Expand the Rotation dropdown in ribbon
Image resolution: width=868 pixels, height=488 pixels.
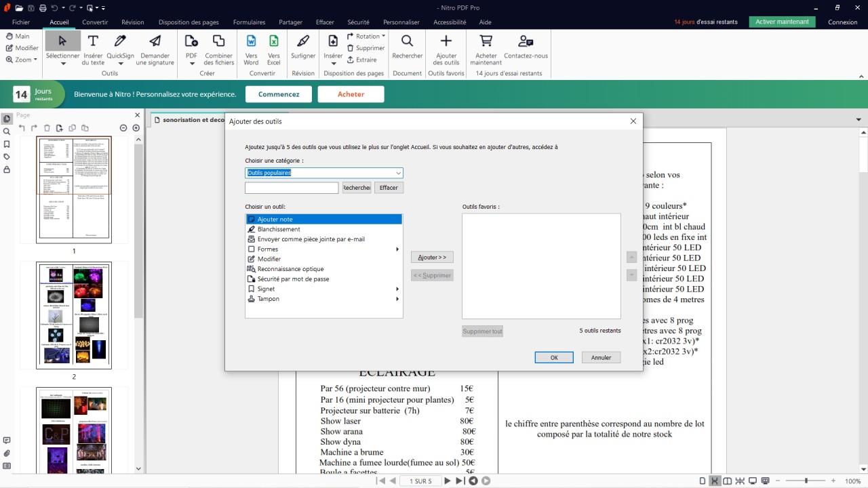[x=383, y=37]
